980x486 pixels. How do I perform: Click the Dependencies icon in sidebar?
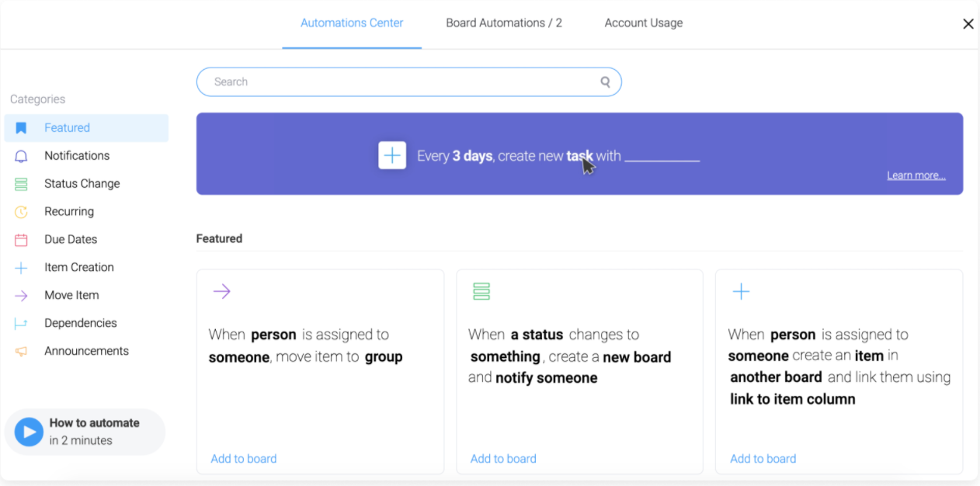[x=21, y=324]
